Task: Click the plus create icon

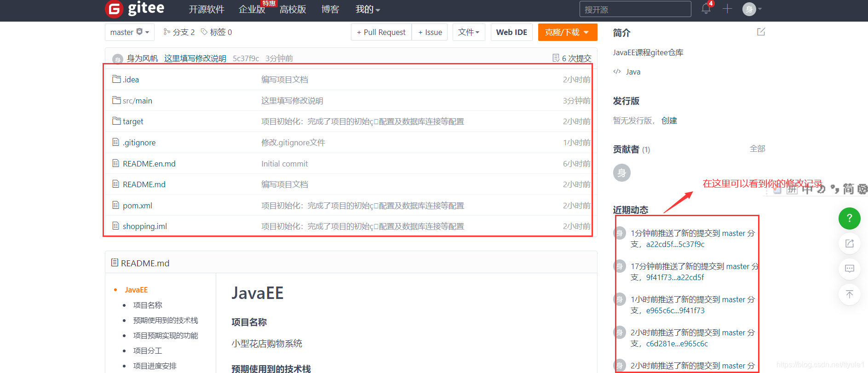Action: click(x=727, y=9)
